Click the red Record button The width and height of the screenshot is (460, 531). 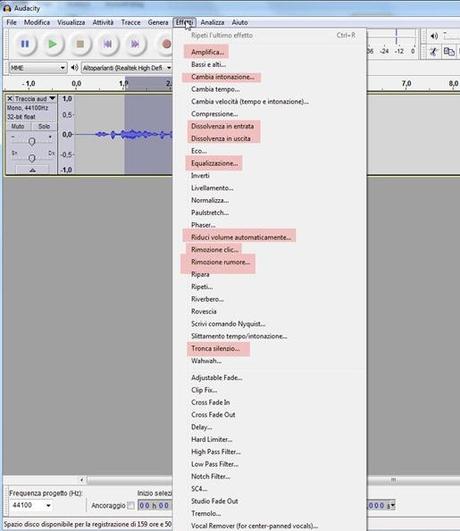166,44
